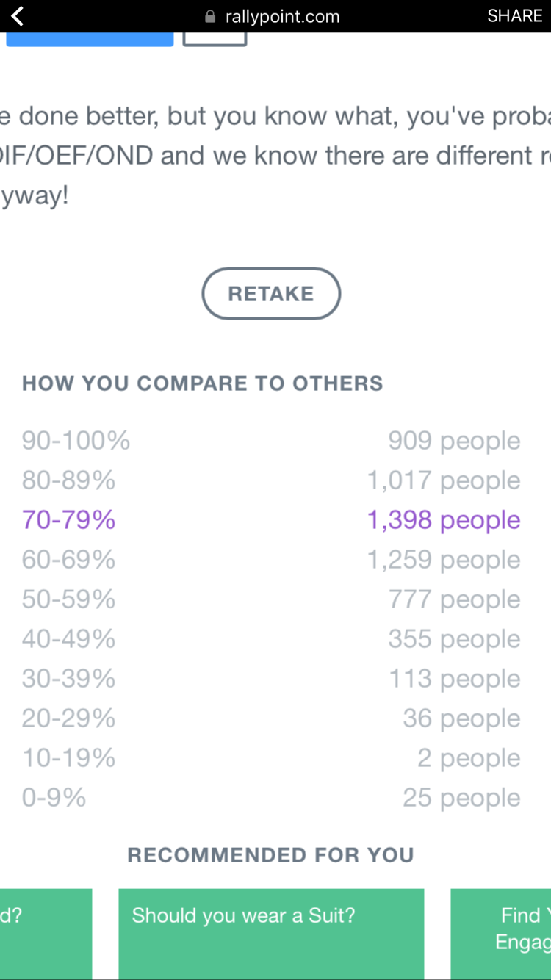The width and height of the screenshot is (551, 980).
Task: Tap the purple 1,398 people count
Action: (443, 520)
